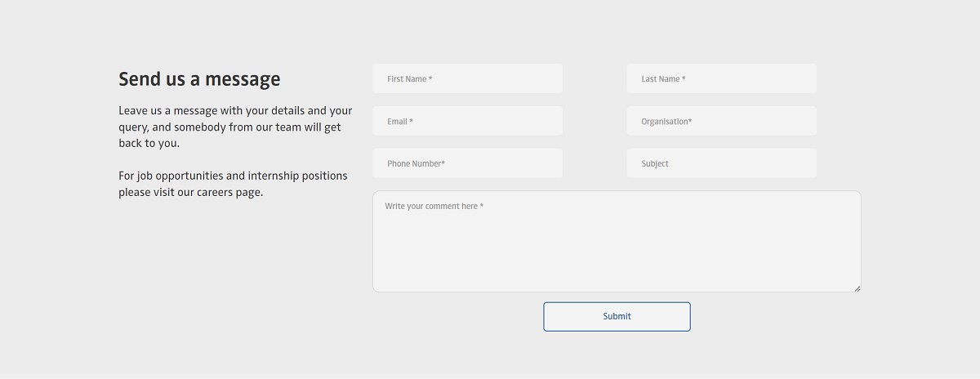Click the "Write your comment here" placeholder text
This screenshot has height=379, width=980.
pos(434,207)
